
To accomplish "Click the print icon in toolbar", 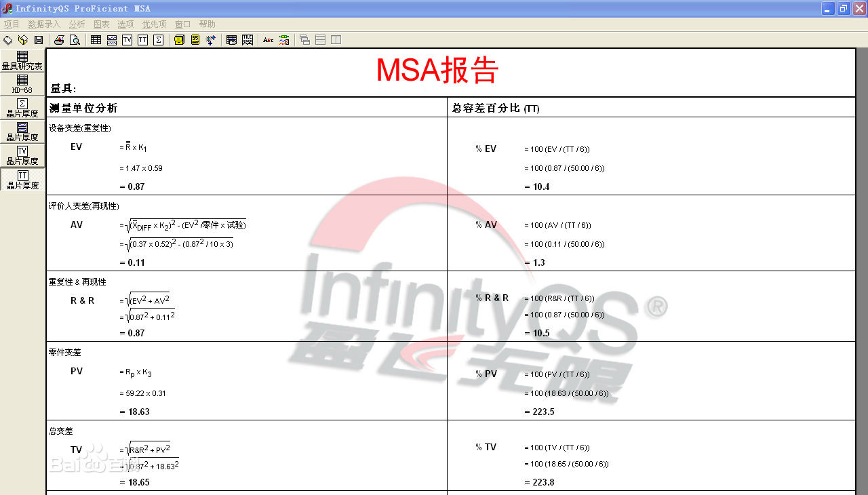I will pyautogui.click(x=59, y=40).
